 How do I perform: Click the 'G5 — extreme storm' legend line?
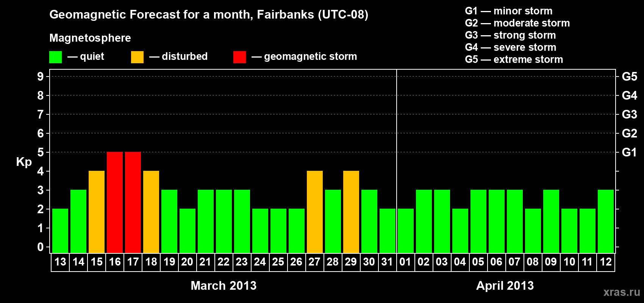(514, 59)
